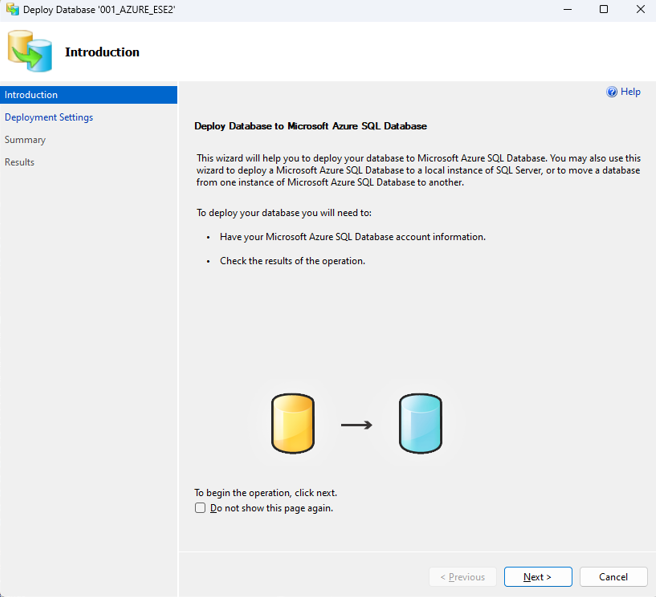Click the disabled Previous button

(462, 577)
